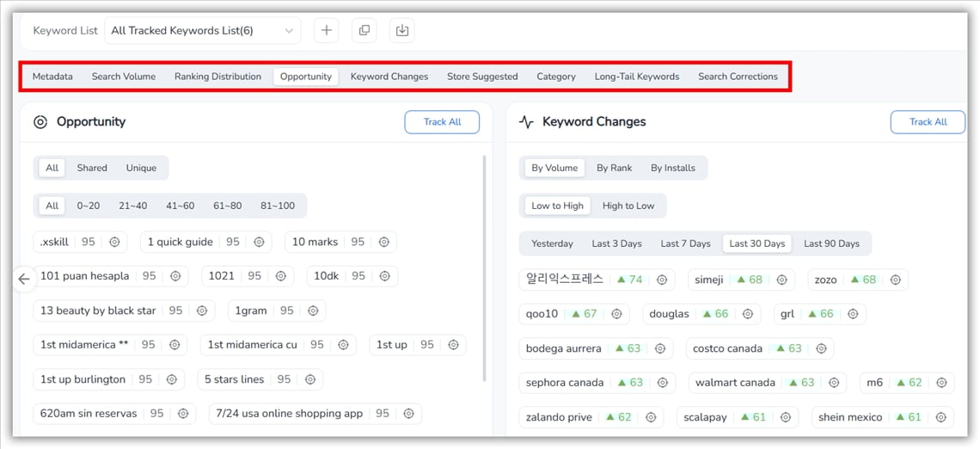
Task: Open the Ranking Distribution tab
Action: (x=217, y=77)
